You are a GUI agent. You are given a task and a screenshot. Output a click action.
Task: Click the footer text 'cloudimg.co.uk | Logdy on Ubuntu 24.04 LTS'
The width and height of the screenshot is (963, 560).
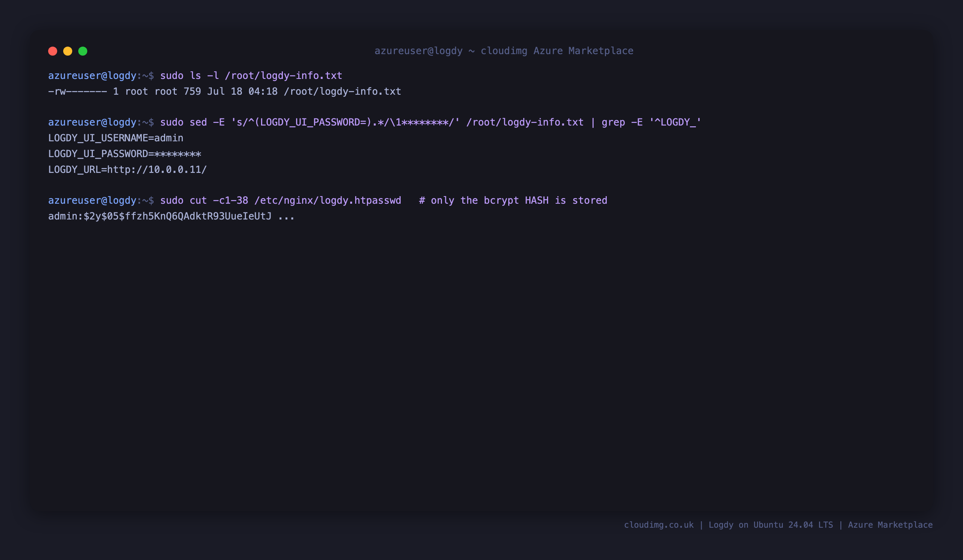click(728, 525)
